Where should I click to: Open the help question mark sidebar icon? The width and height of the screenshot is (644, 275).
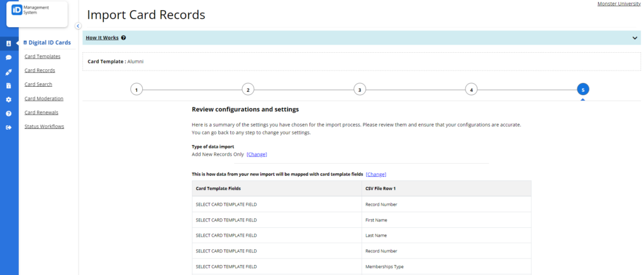tap(9, 113)
